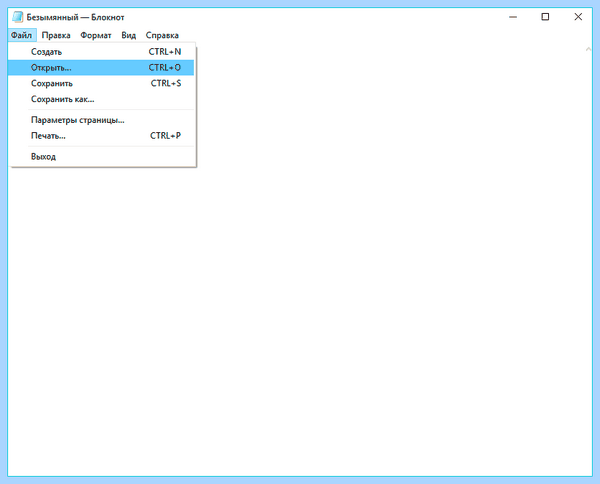Select the Открыть... menu entry
Screen dimensions: 600x484
pos(101,68)
